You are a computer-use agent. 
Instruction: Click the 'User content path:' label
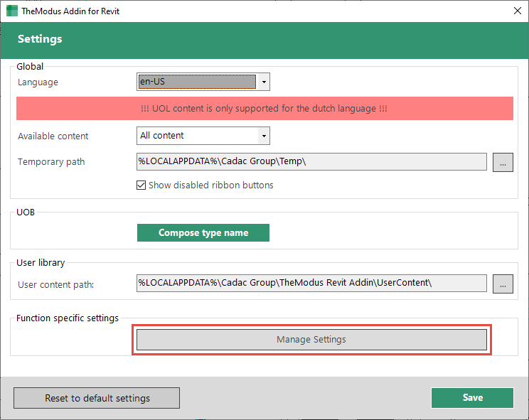click(x=55, y=285)
